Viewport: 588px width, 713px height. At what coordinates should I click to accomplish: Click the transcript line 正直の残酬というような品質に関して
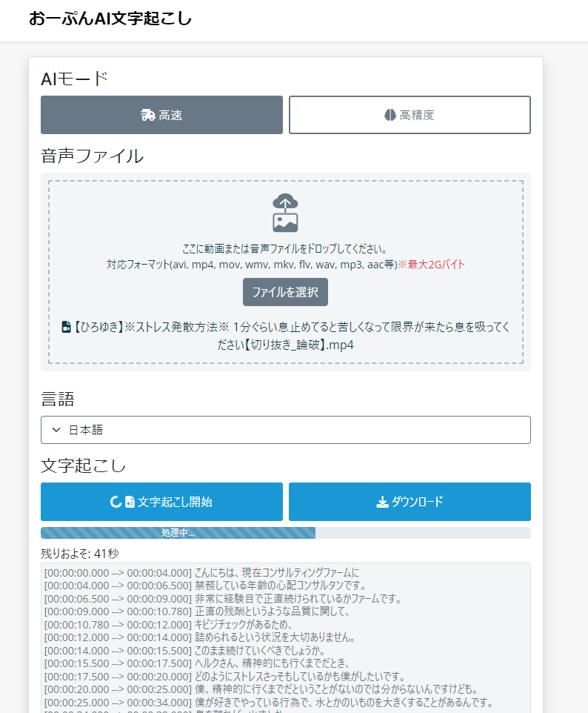pyautogui.click(x=197, y=611)
